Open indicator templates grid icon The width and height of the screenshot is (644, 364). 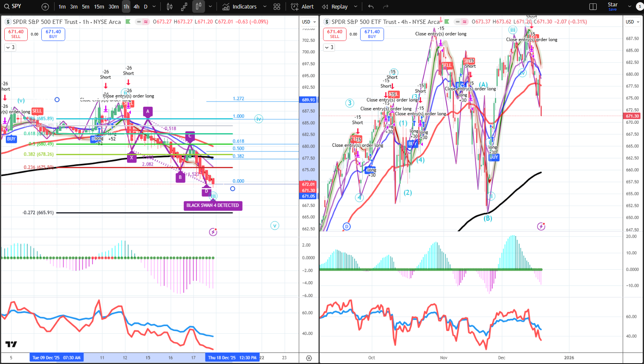point(277,7)
